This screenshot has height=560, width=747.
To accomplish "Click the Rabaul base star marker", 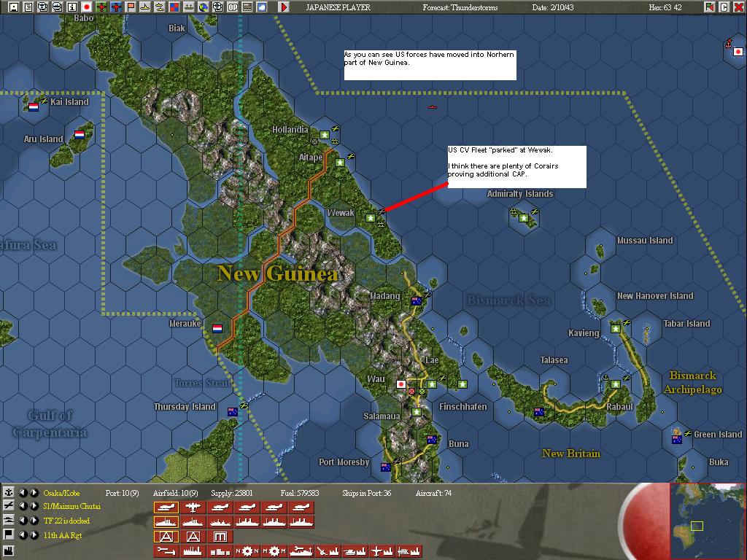I will pos(616,384).
